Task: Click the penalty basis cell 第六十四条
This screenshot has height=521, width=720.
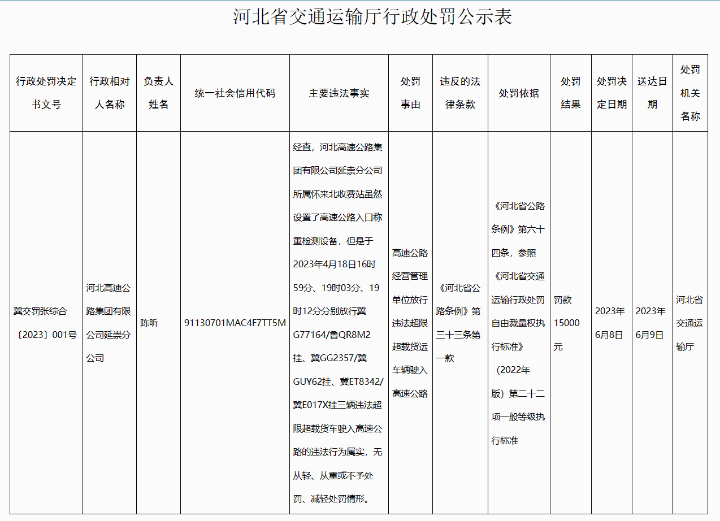Action: pos(518,323)
